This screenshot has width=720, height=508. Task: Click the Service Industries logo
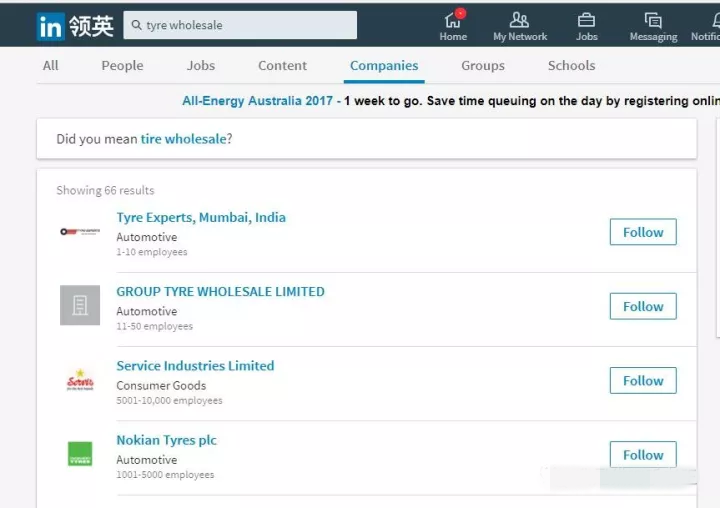[x=80, y=380]
